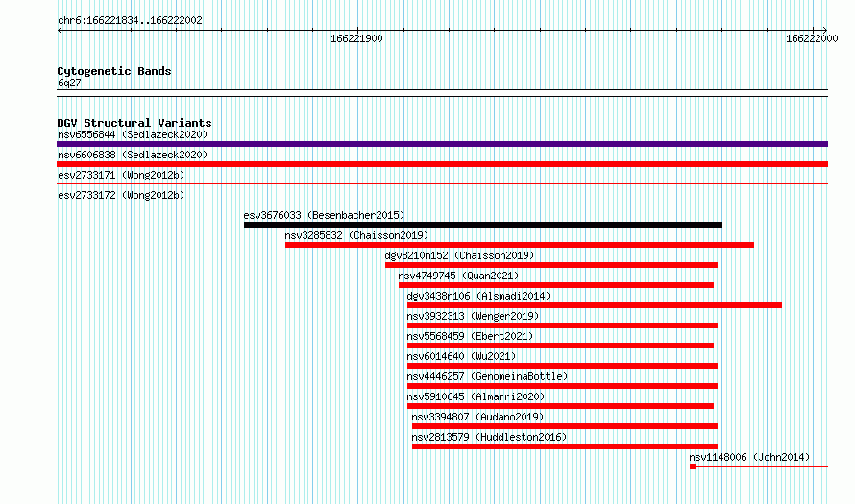Screen dimensions: 855x504
Task: Click the small red nsv1148006 block
Action: point(693,467)
